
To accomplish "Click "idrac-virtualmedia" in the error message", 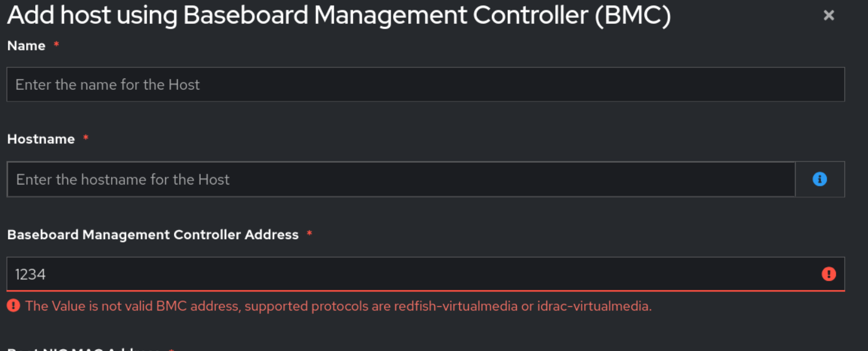I will (x=593, y=306).
